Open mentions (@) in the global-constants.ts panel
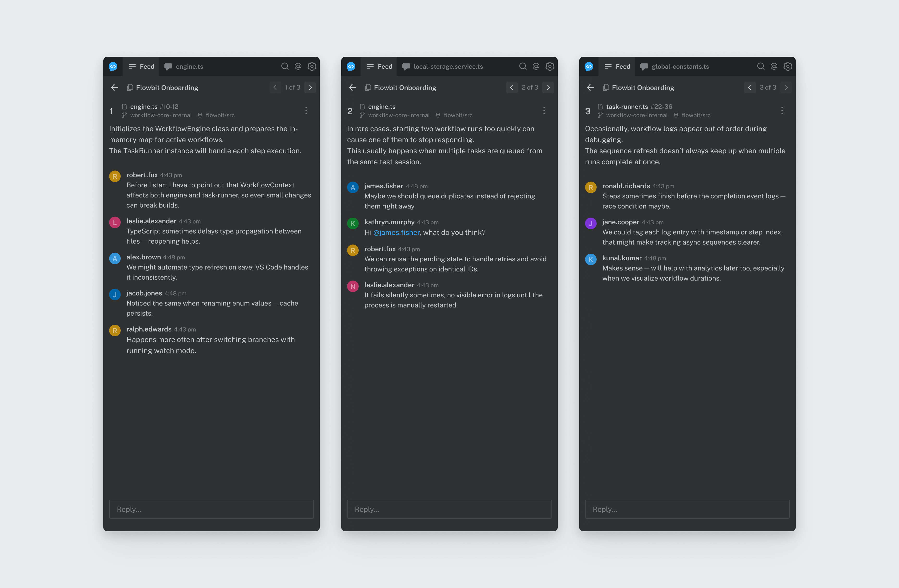 pyautogui.click(x=774, y=67)
